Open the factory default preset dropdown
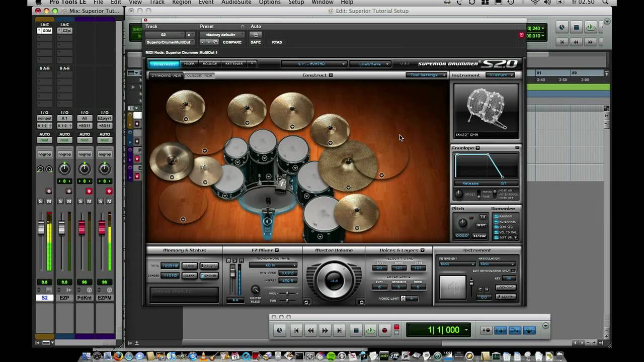Image resolution: width=644 pixels, height=362 pixels. pos(221,35)
